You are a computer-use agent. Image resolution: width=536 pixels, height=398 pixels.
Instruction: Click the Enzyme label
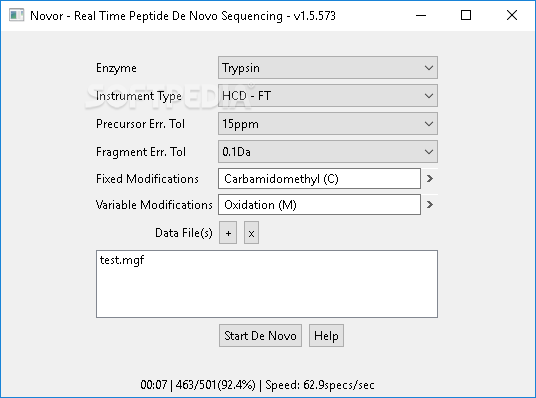tap(116, 68)
